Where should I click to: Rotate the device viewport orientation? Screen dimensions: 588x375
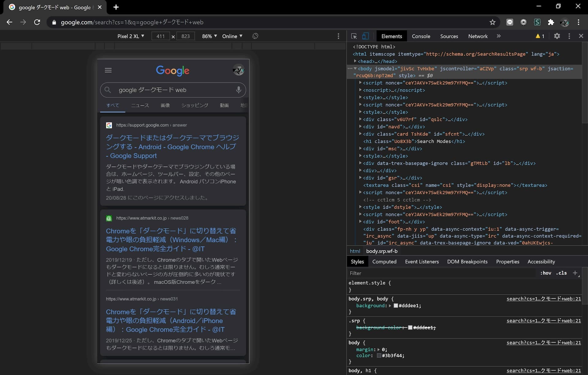tap(255, 36)
